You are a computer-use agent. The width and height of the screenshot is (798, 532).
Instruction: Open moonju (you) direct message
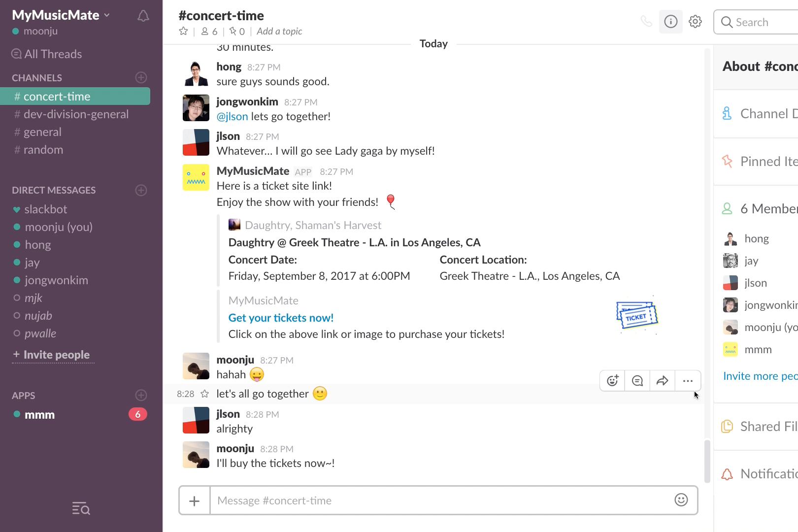(75, 227)
